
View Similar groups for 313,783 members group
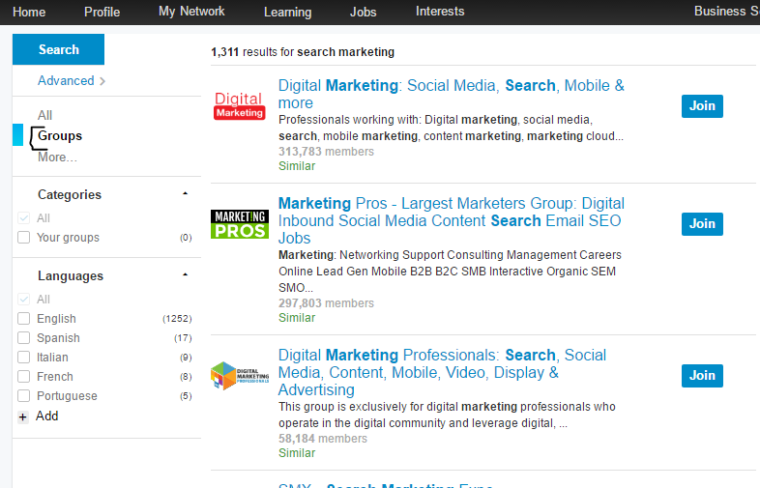click(x=297, y=166)
